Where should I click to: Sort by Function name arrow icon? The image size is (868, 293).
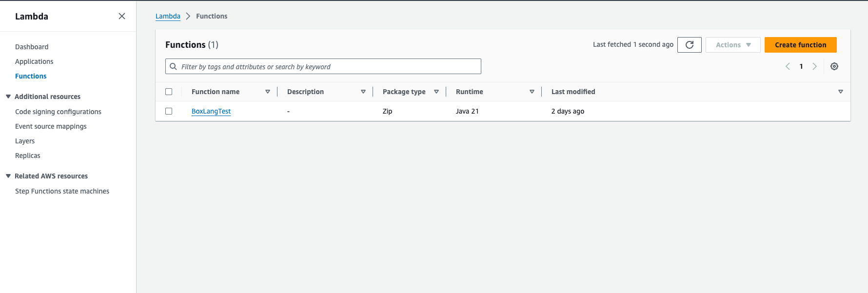point(267,92)
